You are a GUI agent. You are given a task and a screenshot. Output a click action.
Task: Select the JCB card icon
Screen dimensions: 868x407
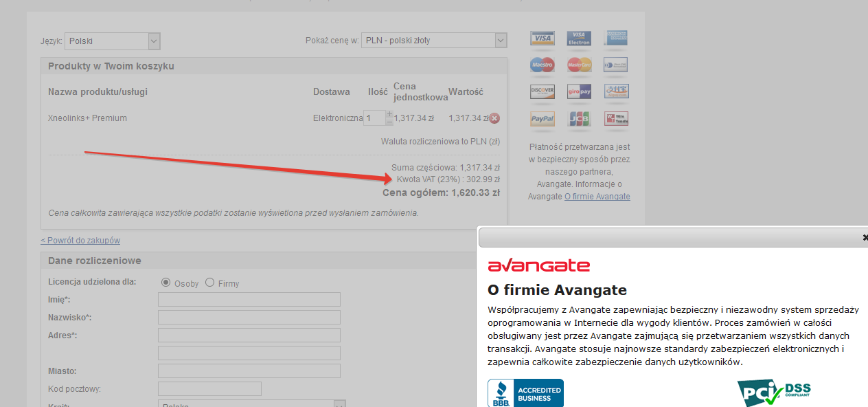point(579,119)
